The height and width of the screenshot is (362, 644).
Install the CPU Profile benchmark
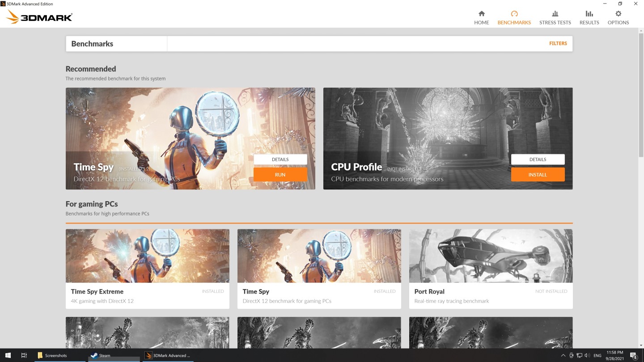point(538,174)
